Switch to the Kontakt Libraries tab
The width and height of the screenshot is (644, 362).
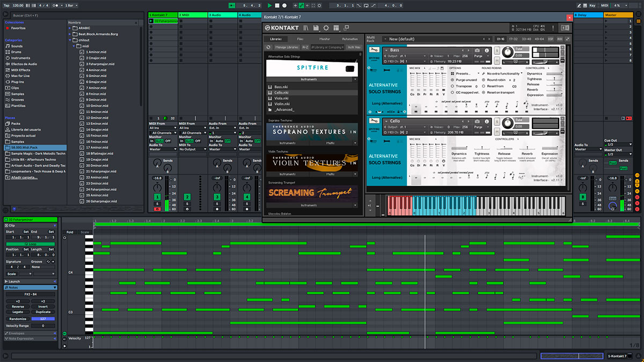pos(276,39)
